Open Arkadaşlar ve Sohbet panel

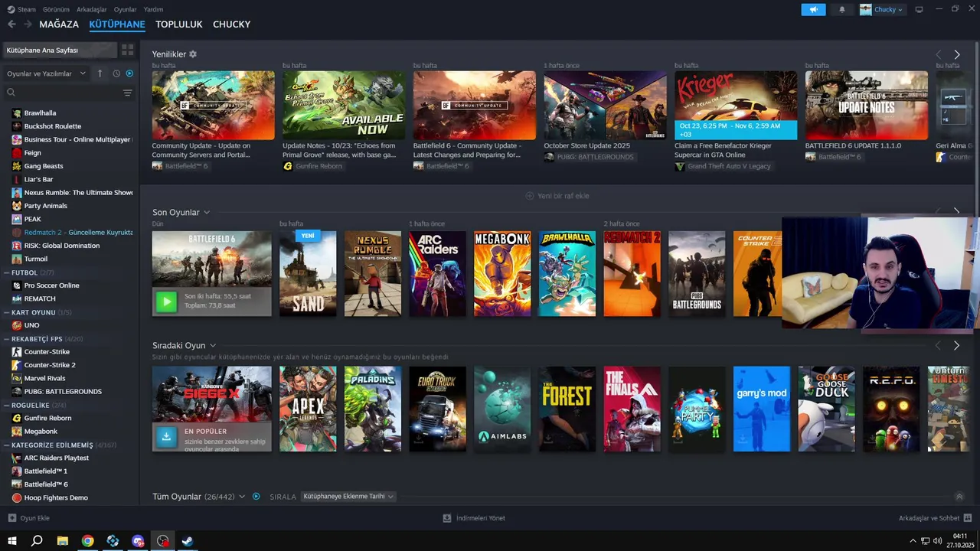[935, 518]
